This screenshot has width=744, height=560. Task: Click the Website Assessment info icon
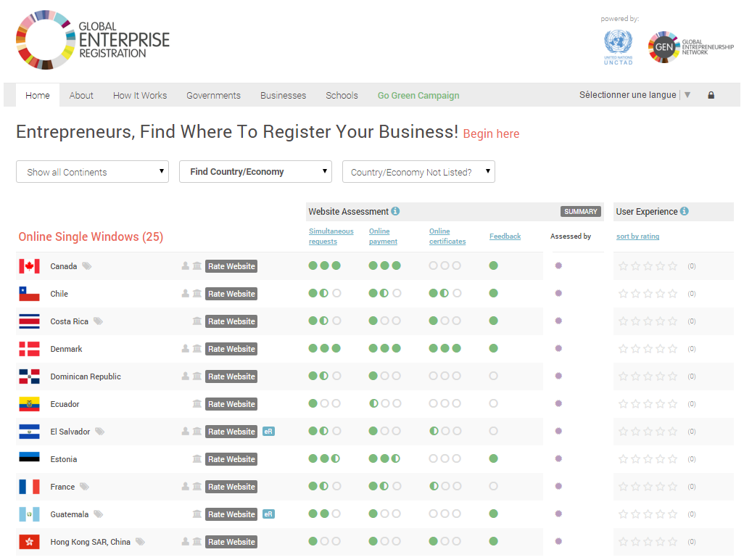395,212
